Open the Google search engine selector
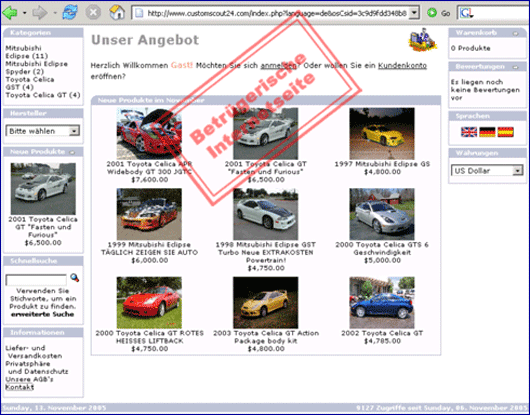530x415 pixels. (467, 13)
